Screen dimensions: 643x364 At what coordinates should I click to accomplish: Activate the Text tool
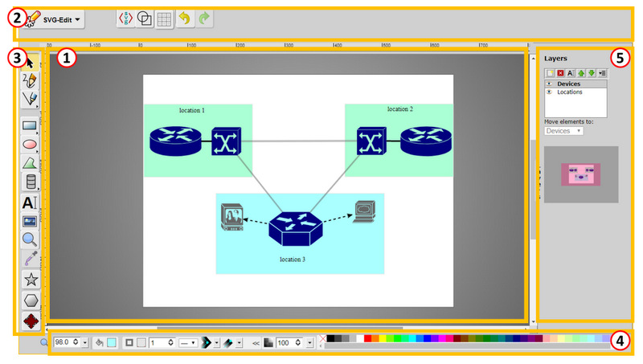[31, 203]
